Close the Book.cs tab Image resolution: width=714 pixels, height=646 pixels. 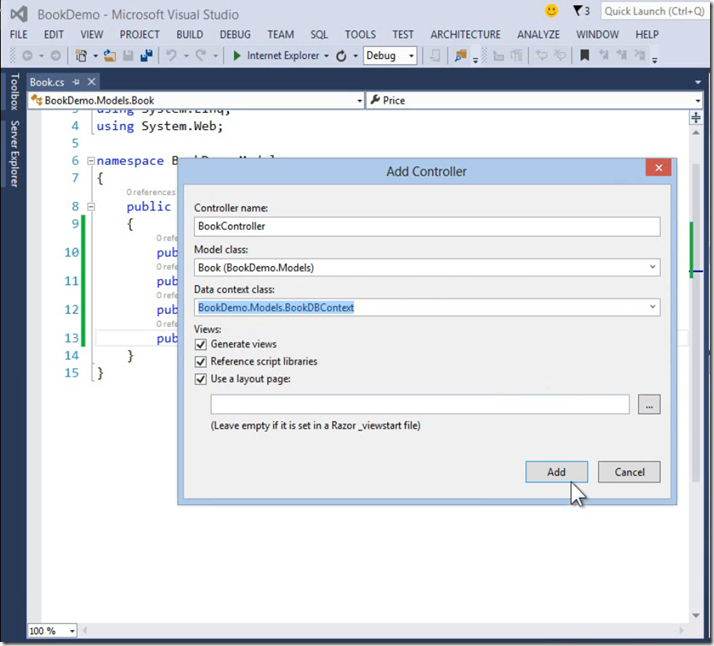[92, 81]
